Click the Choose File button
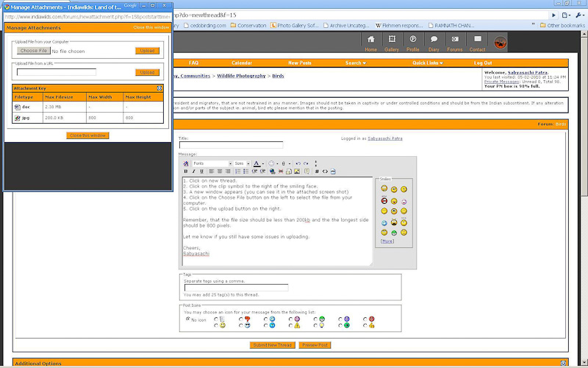The image size is (588, 368). click(34, 51)
